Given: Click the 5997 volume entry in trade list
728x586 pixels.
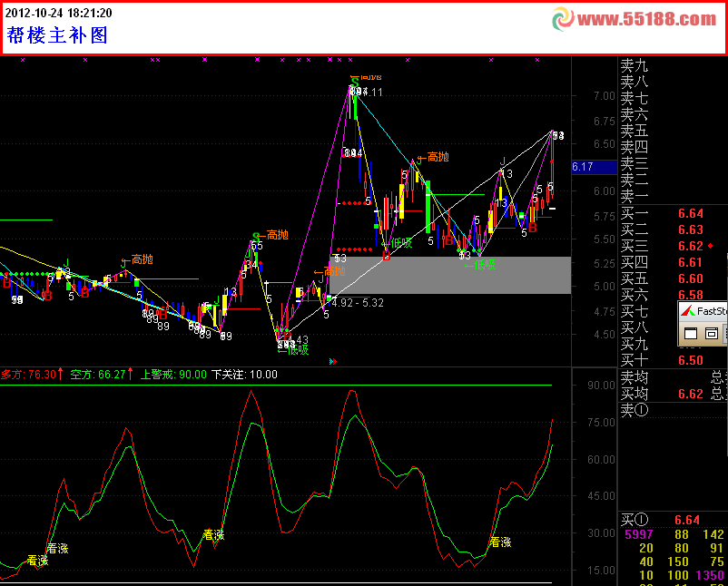Looking at the screenshot, I should pos(639,535).
